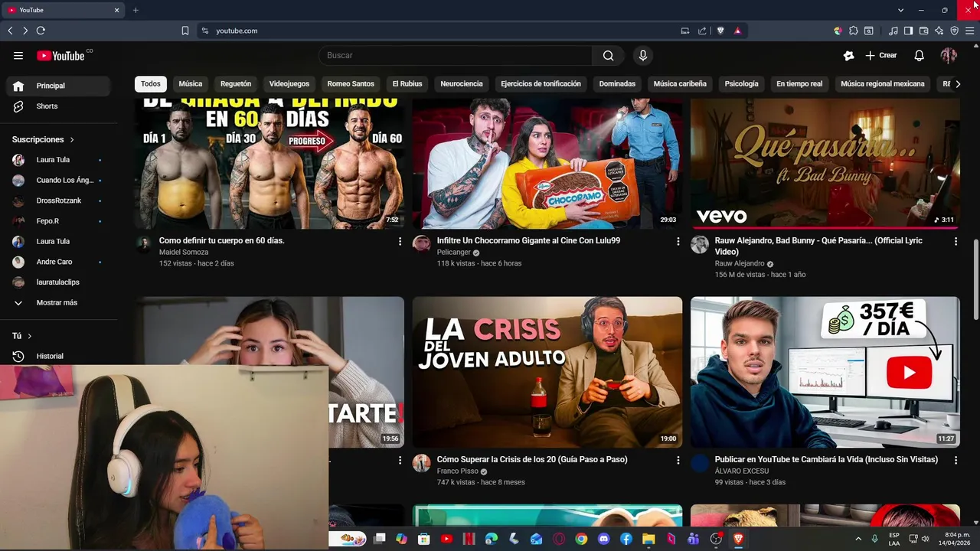Open La Crisis del Joven Adulto thumbnail

tap(547, 373)
